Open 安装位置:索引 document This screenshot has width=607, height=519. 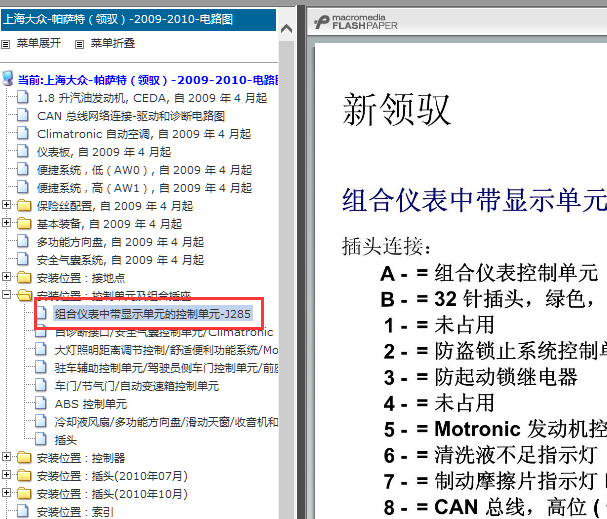tap(75, 512)
